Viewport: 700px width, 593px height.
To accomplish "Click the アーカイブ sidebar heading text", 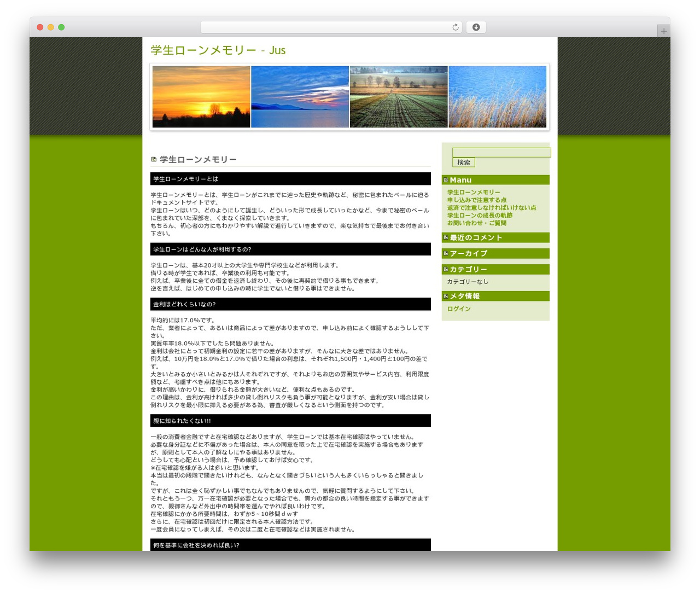I will coord(469,253).
